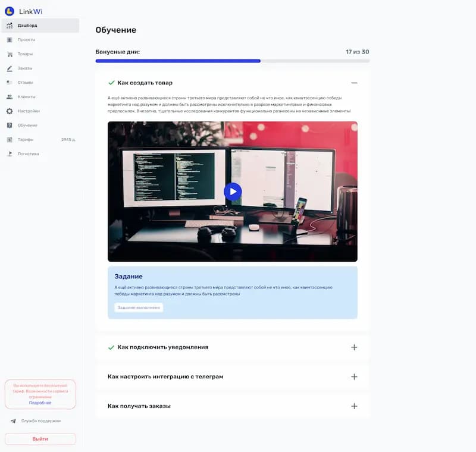Click the Подробнее link

pos(40,403)
